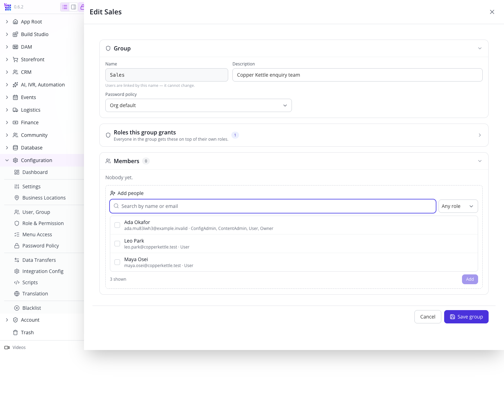The width and height of the screenshot is (504, 420).
Task: Open the Password policy dropdown
Action: coord(198,105)
